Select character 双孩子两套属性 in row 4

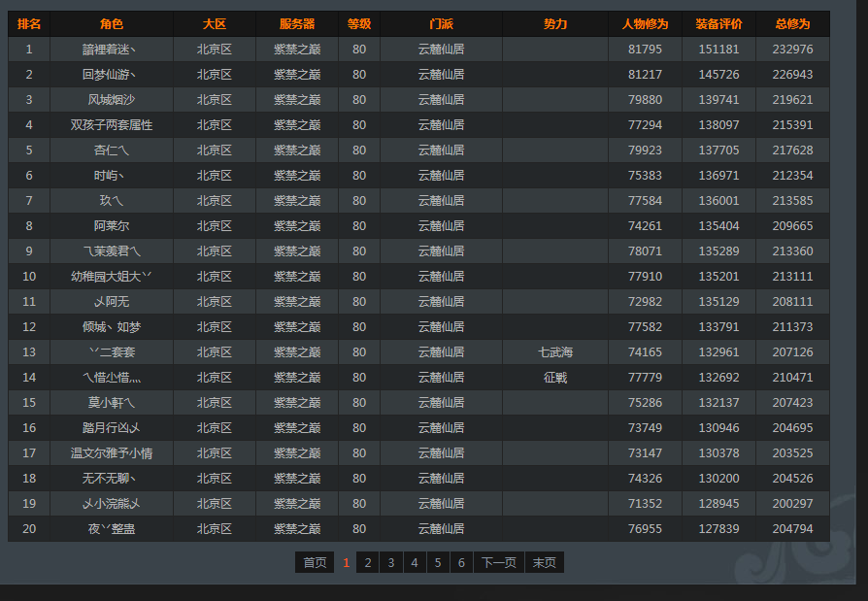(112, 125)
